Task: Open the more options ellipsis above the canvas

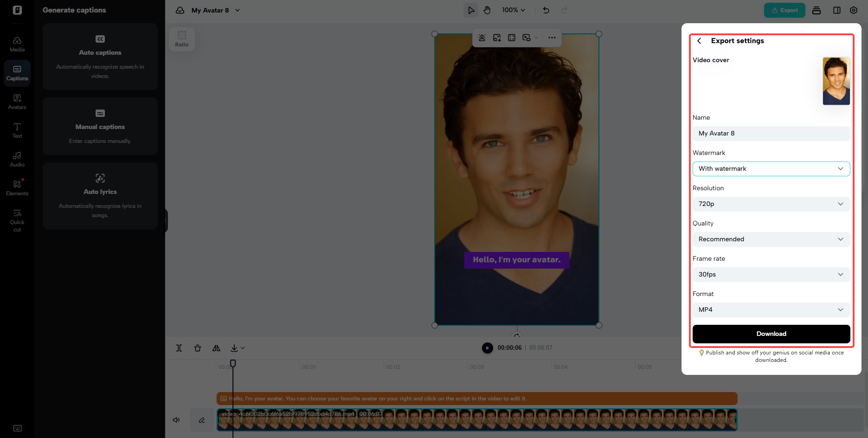Action: tap(552, 38)
